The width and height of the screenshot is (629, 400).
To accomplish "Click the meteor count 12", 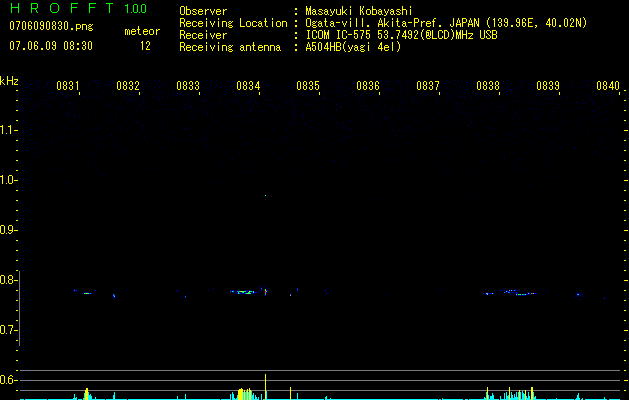I will click(x=145, y=46).
